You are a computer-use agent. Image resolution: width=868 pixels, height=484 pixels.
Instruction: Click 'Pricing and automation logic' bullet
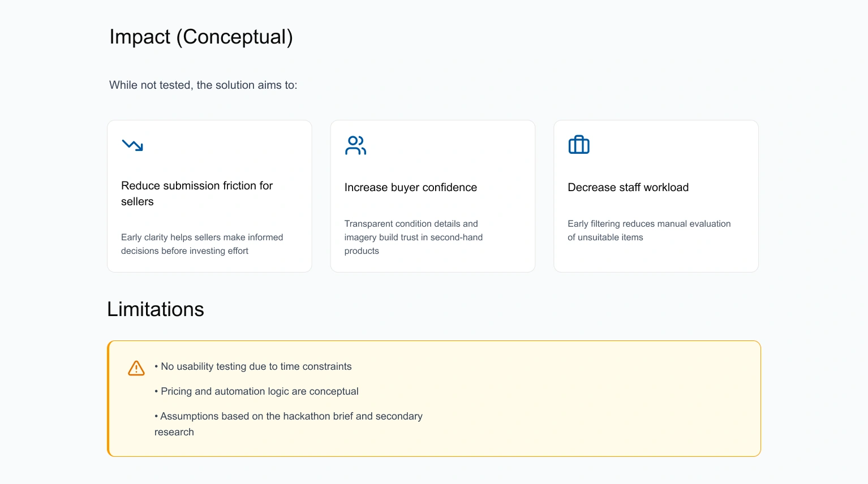[x=256, y=391]
